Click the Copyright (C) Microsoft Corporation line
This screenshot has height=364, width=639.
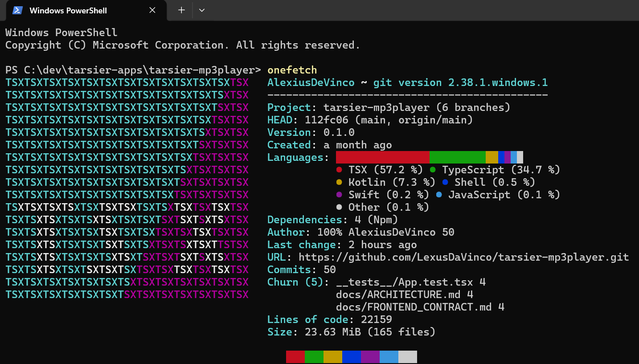point(183,45)
